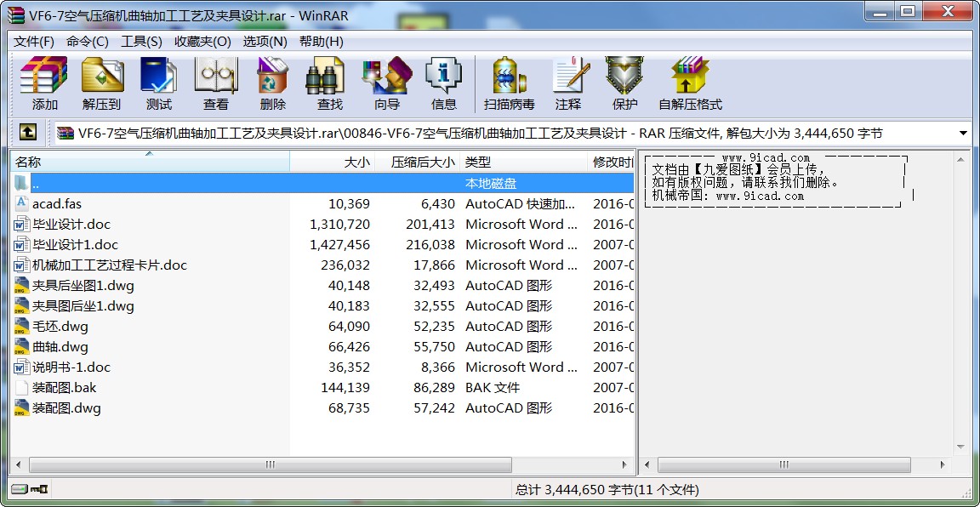Click comment pane scroll right arrow
The image size is (980, 507).
point(943,464)
